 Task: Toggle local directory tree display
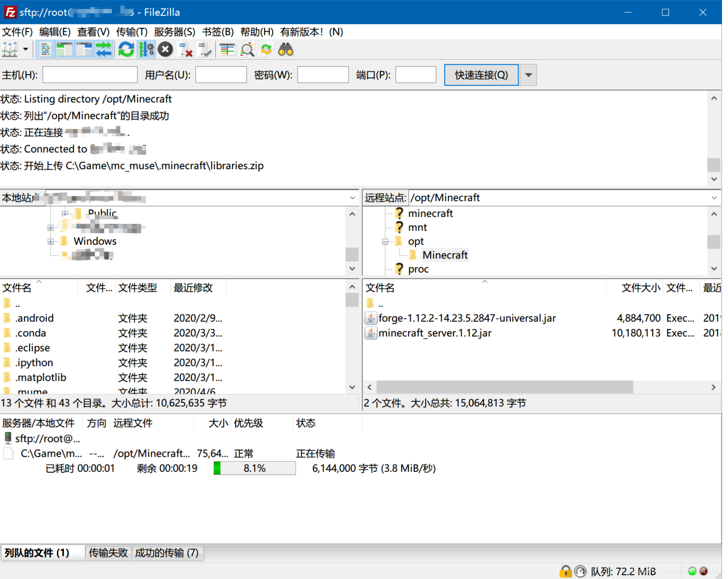pos(65,50)
